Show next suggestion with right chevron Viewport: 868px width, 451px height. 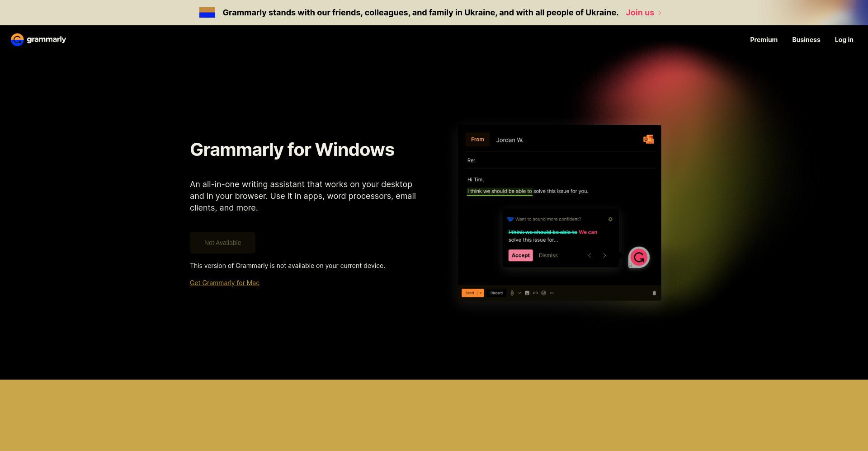coord(604,256)
